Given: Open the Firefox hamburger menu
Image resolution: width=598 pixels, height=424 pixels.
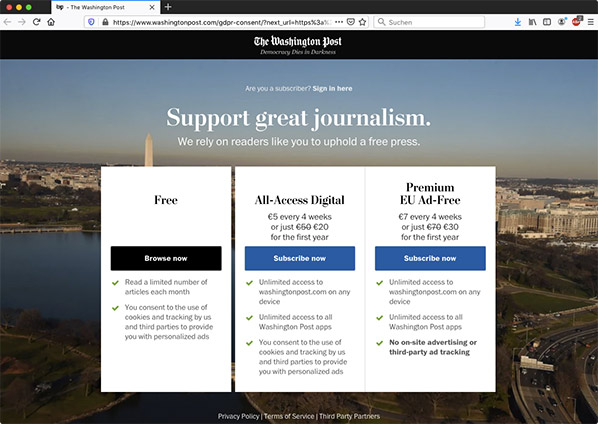Looking at the screenshot, I should pyautogui.click(x=590, y=22).
